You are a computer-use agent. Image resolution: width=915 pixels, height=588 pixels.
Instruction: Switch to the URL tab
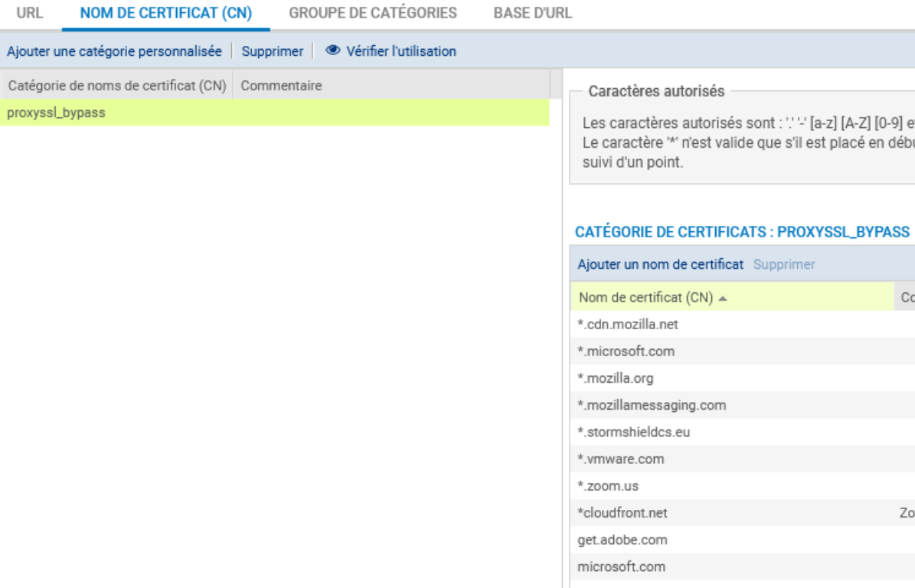pyautogui.click(x=30, y=13)
